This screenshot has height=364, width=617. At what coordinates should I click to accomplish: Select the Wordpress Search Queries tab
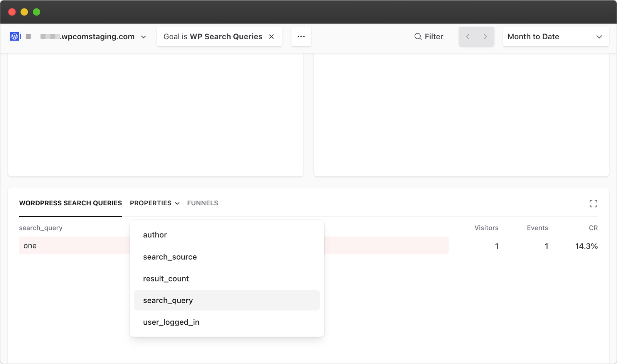pos(71,203)
